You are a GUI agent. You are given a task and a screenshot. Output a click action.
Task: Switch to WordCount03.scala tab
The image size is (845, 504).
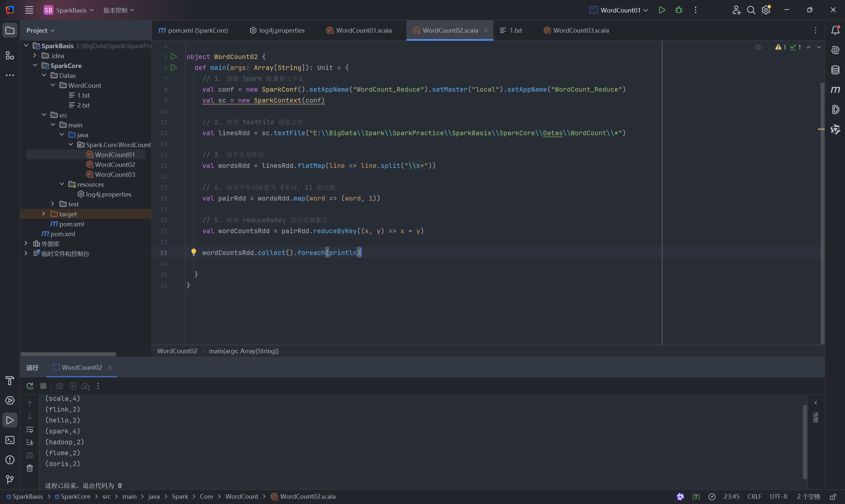click(x=580, y=30)
